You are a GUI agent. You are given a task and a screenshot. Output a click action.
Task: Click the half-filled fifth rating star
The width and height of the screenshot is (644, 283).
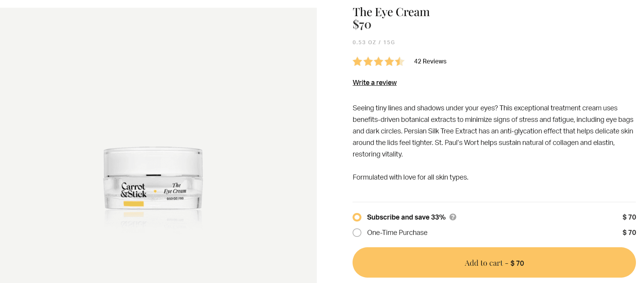400,62
